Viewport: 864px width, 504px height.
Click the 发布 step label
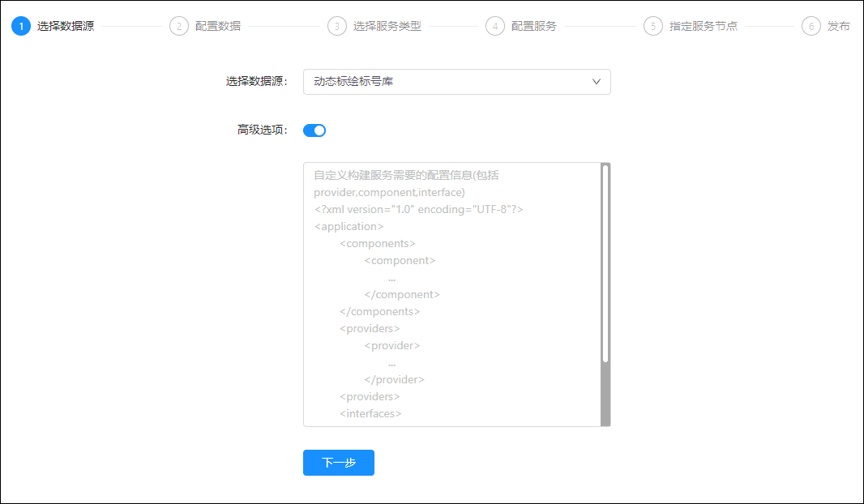point(839,26)
